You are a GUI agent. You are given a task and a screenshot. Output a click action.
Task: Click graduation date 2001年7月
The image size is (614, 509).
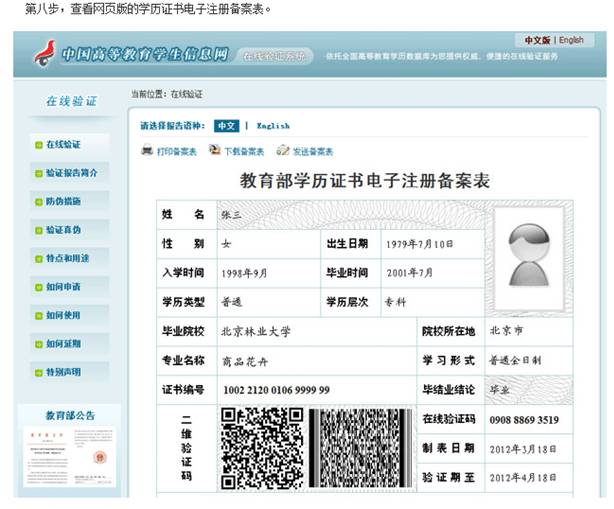[x=410, y=273]
